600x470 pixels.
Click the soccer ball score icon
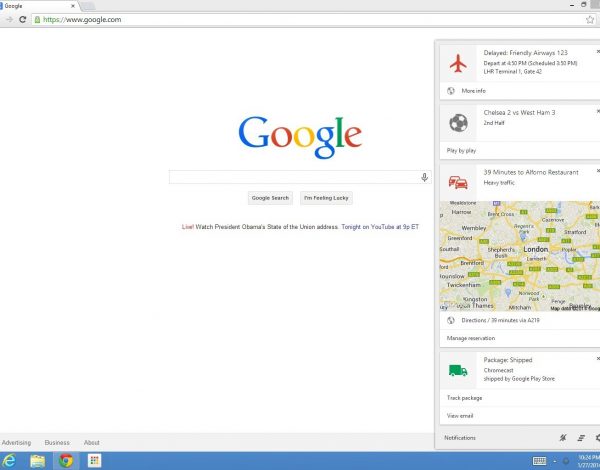tap(459, 124)
